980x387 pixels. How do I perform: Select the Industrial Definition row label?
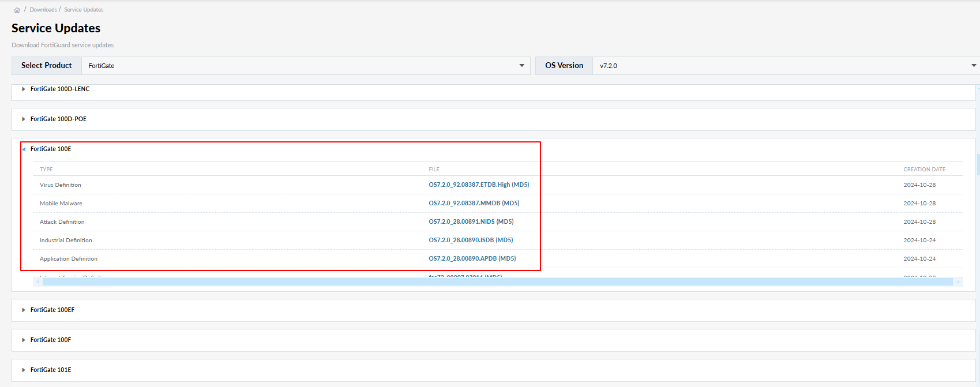tap(66, 241)
